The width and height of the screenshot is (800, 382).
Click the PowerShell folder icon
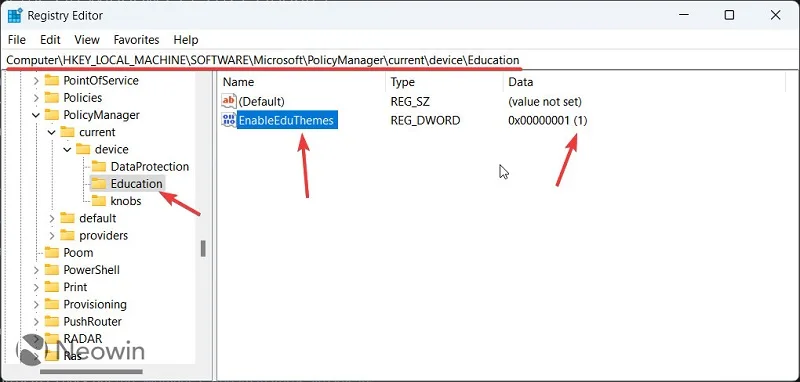52,269
